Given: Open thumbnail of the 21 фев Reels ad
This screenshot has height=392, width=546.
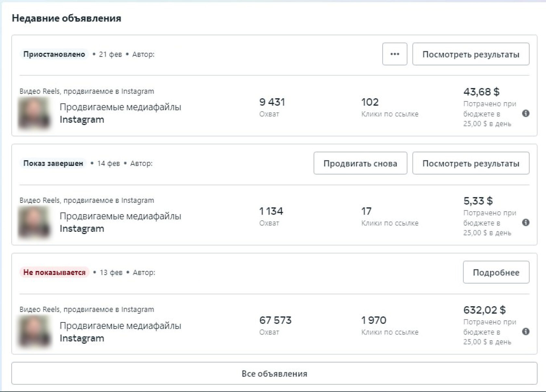Looking at the screenshot, I should (x=34, y=113).
